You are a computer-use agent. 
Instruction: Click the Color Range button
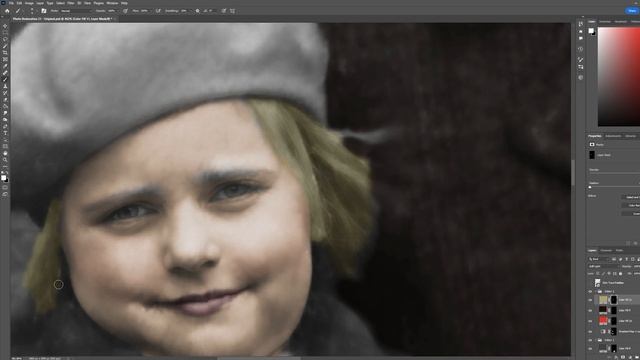pos(631,205)
